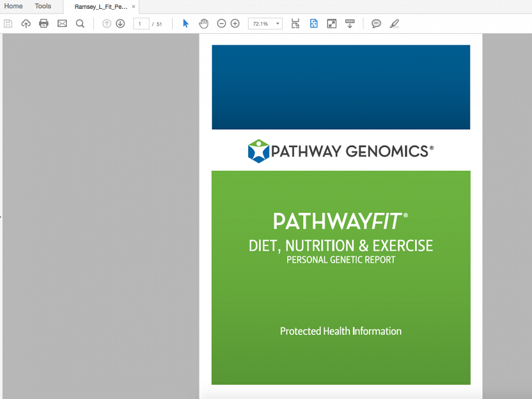The image size is (532, 399).
Task: Fit one full page to window
Action: coord(314,24)
